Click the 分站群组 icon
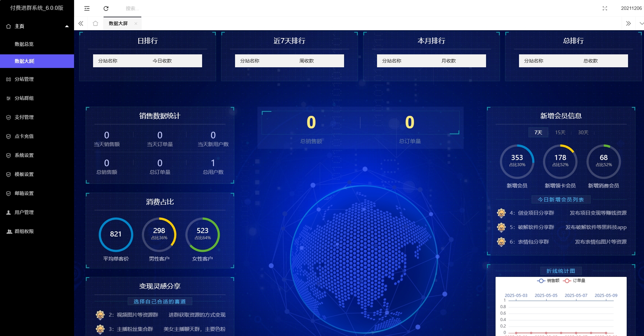The width and height of the screenshot is (644, 336). point(8,98)
